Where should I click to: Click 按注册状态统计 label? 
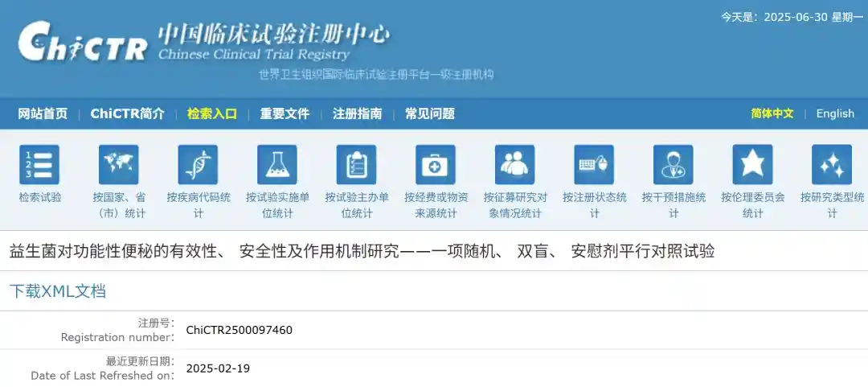coord(595,205)
